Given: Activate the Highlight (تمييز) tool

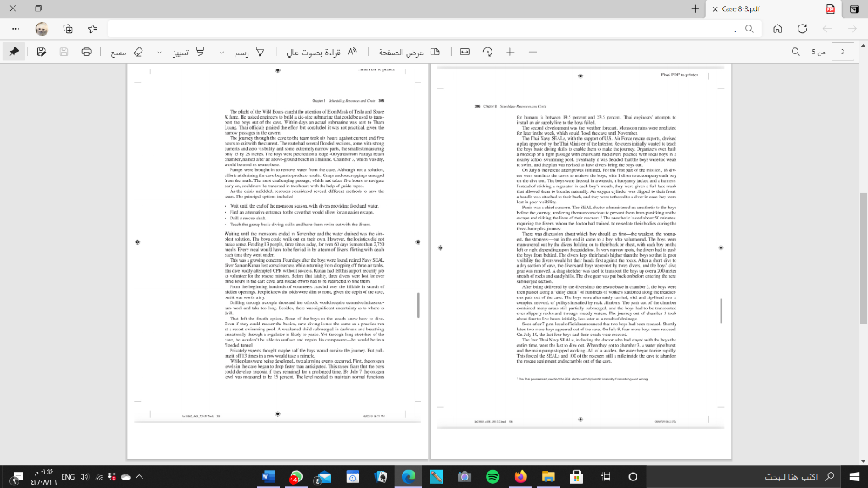Looking at the screenshot, I should (189, 52).
